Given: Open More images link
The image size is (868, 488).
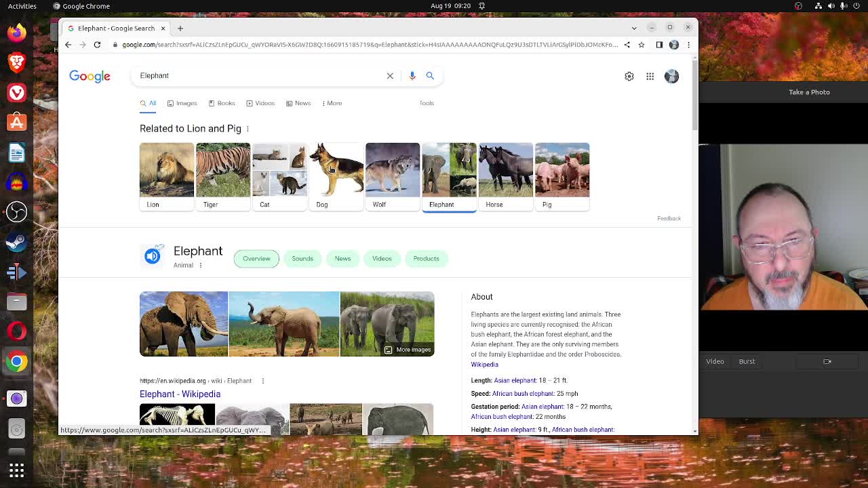Looking at the screenshot, I should click(x=408, y=350).
